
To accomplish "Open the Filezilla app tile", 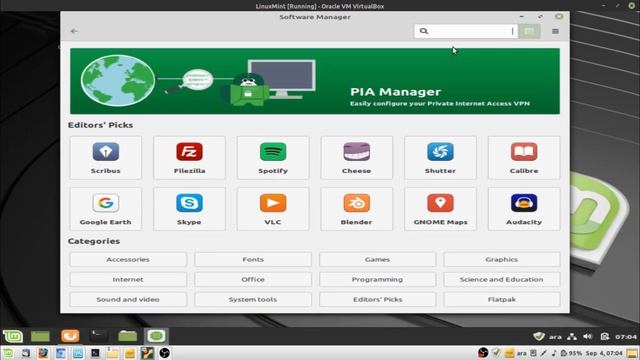I will click(189, 158).
